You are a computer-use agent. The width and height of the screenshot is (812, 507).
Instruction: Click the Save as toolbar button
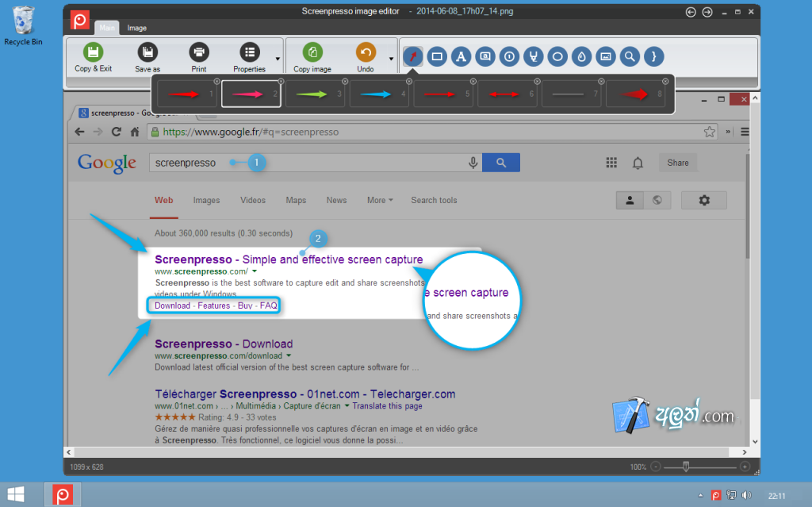pyautogui.click(x=147, y=58)
